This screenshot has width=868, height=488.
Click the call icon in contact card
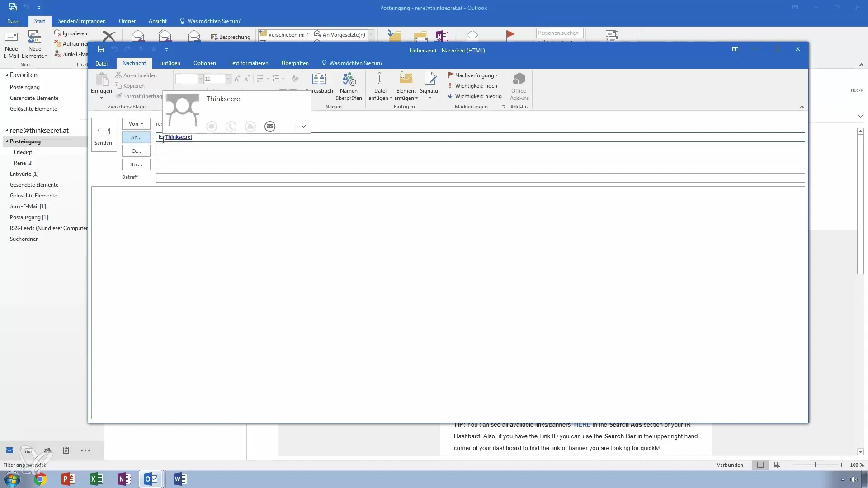click(x=231, y=127)
